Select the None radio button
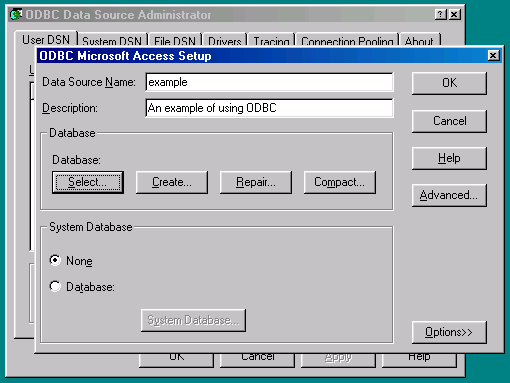Viewport: 510px width, 383px height. 55,260
